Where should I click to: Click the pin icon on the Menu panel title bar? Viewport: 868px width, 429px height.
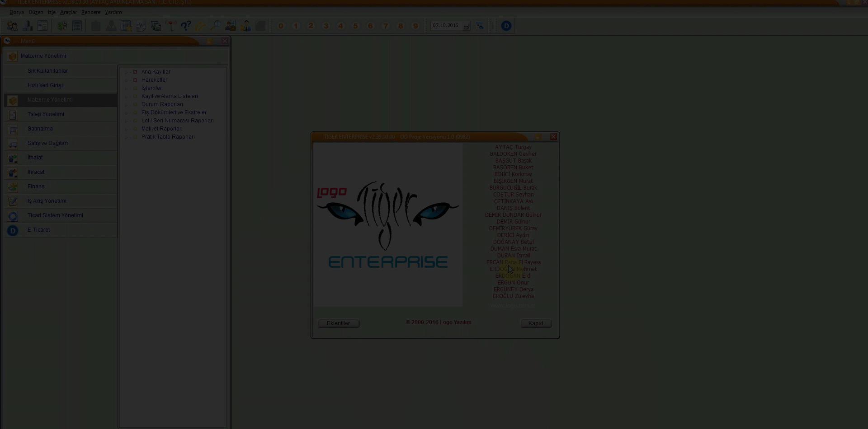210,41
